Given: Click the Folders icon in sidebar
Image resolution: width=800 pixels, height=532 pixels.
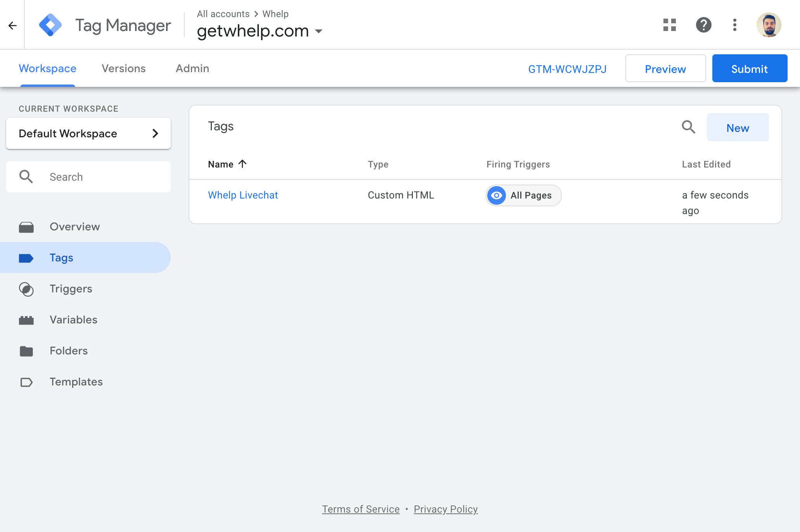Looking at the screenshot, I should click(x=26, y=351).
